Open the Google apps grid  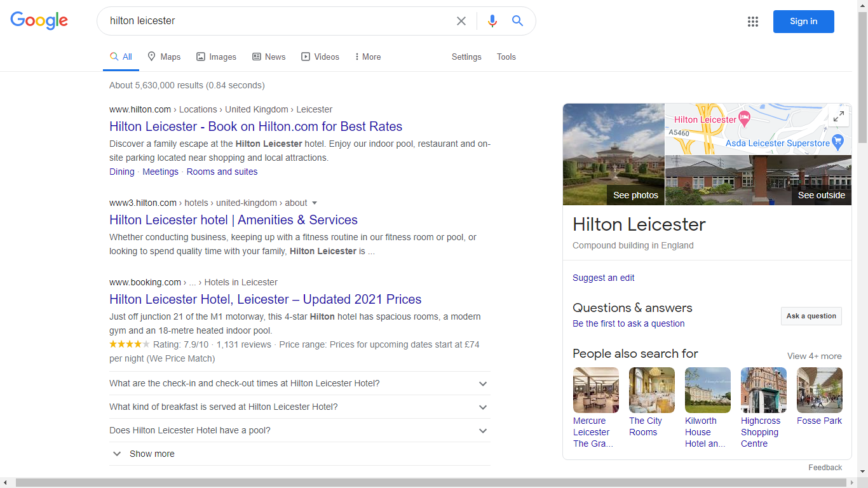point(753,22)
